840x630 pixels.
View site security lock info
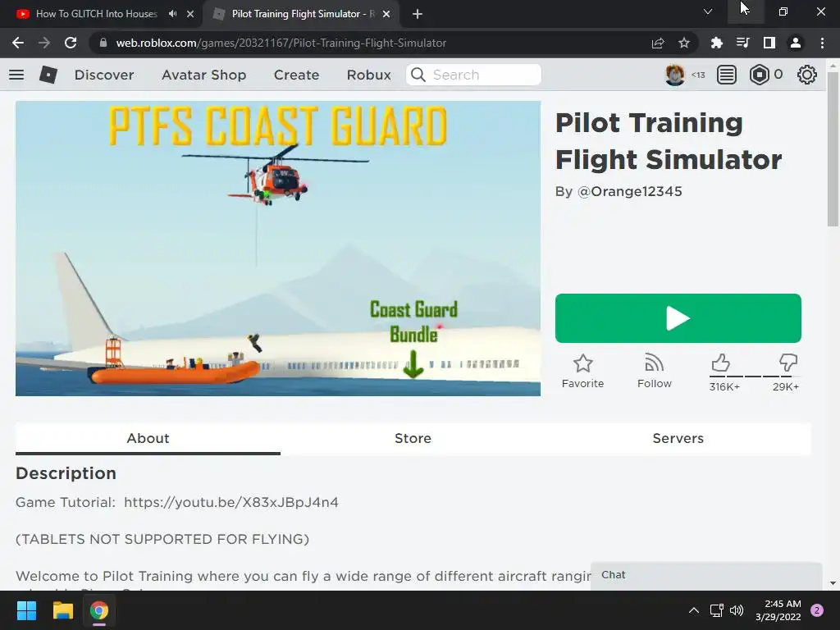click(x=103, y=43)
